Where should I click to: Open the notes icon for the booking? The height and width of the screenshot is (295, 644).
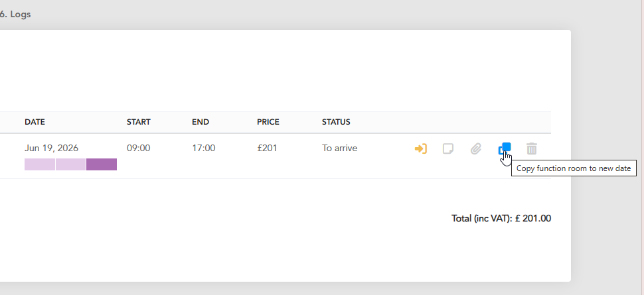448,148
